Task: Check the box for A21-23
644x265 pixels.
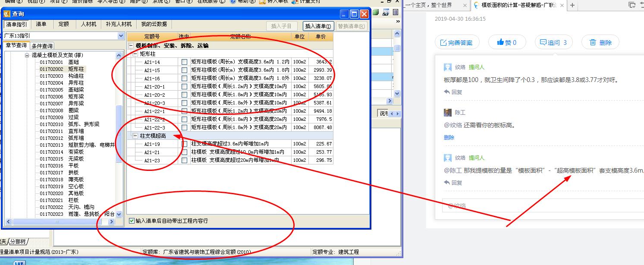Action: [184, 161]
